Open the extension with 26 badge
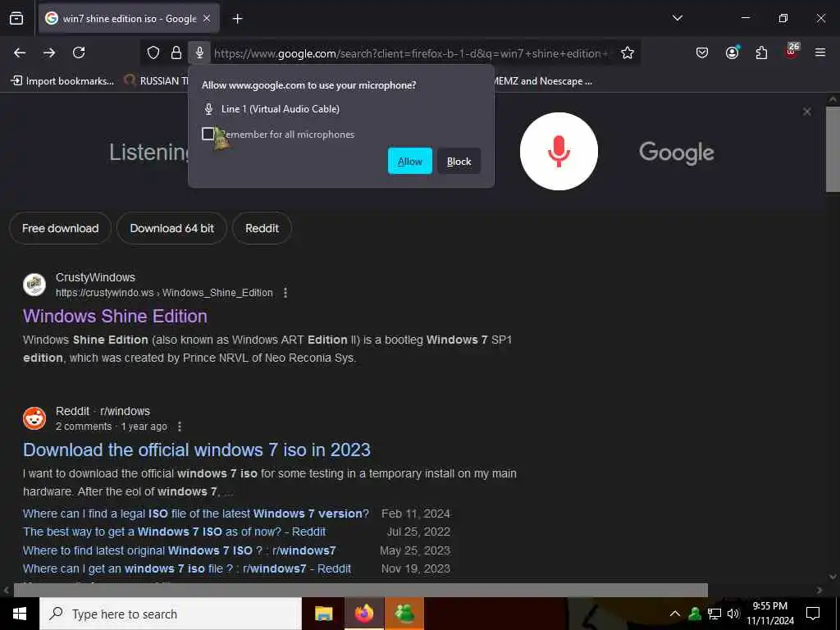This screenshot has width=840, height=630. (x=792, y=52)
